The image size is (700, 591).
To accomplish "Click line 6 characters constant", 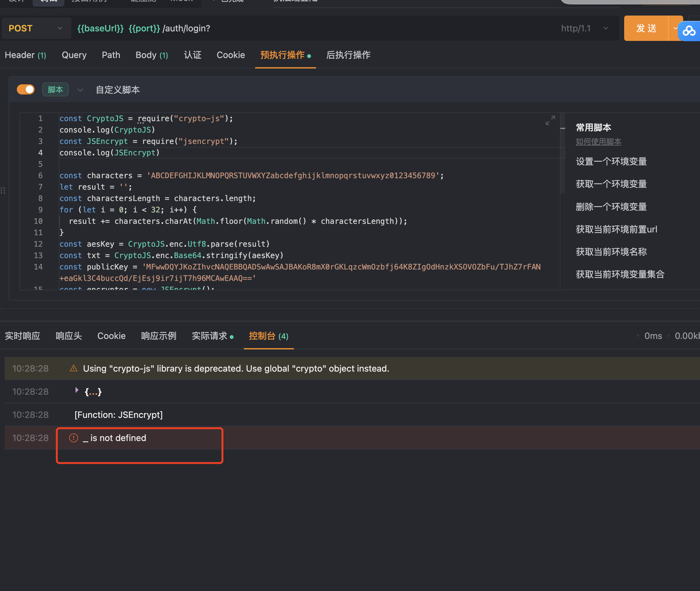I will click(251, 176).
